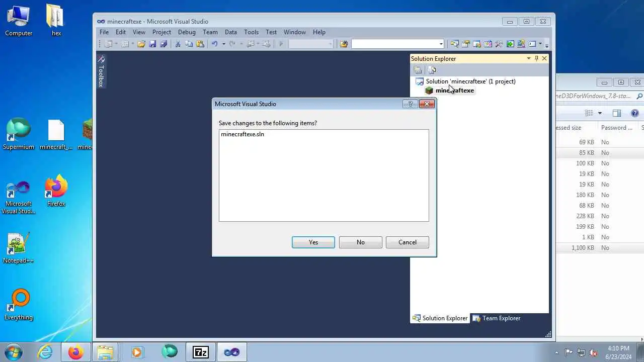Click the Properties icon in Solution Explorer

pyautogui.click(x=418, y=70)
